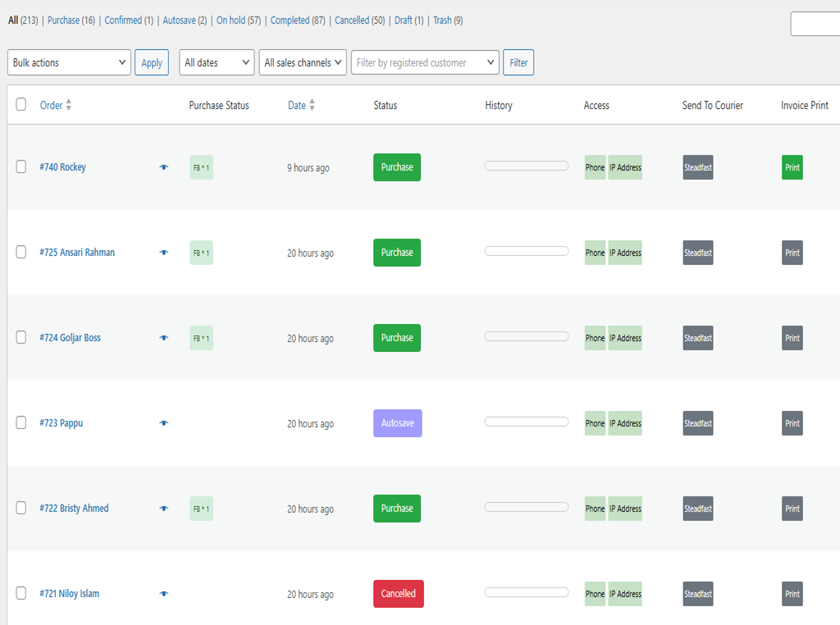Open the eye preview icon beside #723 Pappu
The height and width of the screenshot is (625, 840).
[163, 423]
